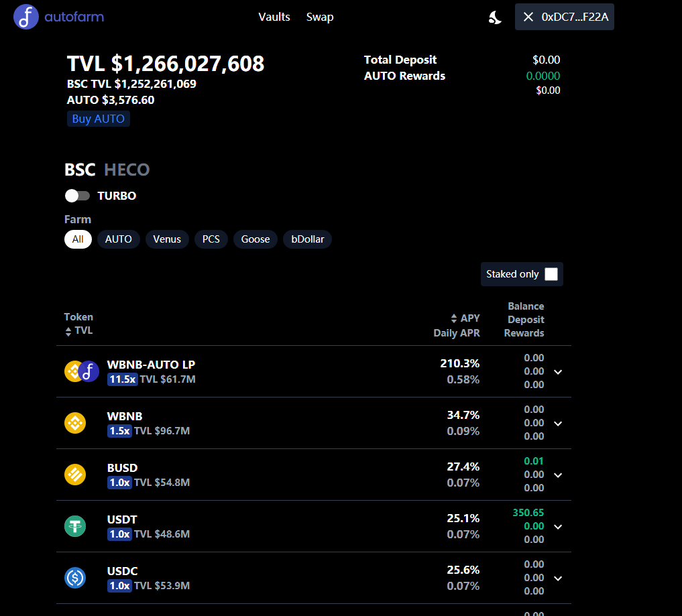The height and width of the screenshot is (616, 682).
Task: Click the X disconnect icon beside wallet address
Action: (x=528, y=17)
